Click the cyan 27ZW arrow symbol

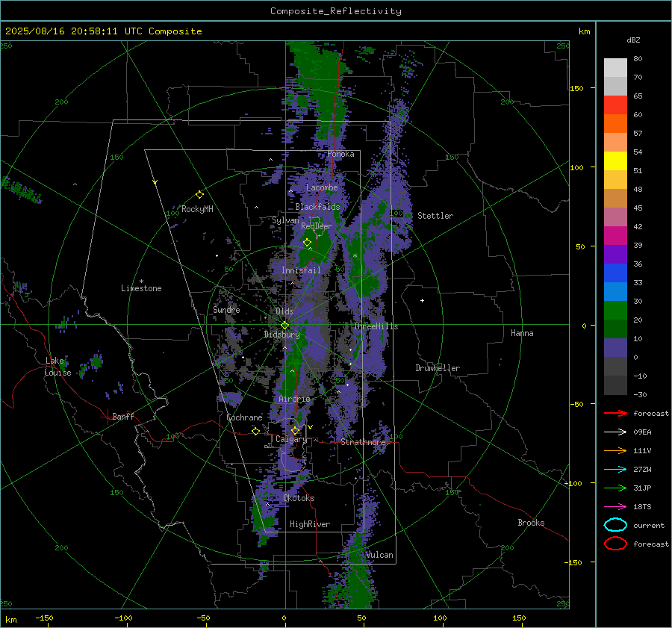click(615, 470)
